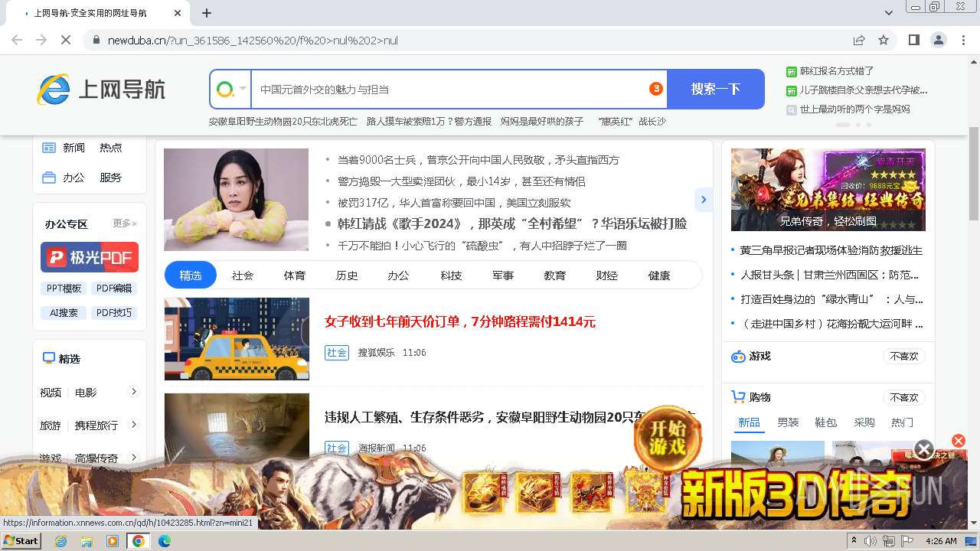
Task: Dismiss the ad with gray round X
Action: pos(924,449)
